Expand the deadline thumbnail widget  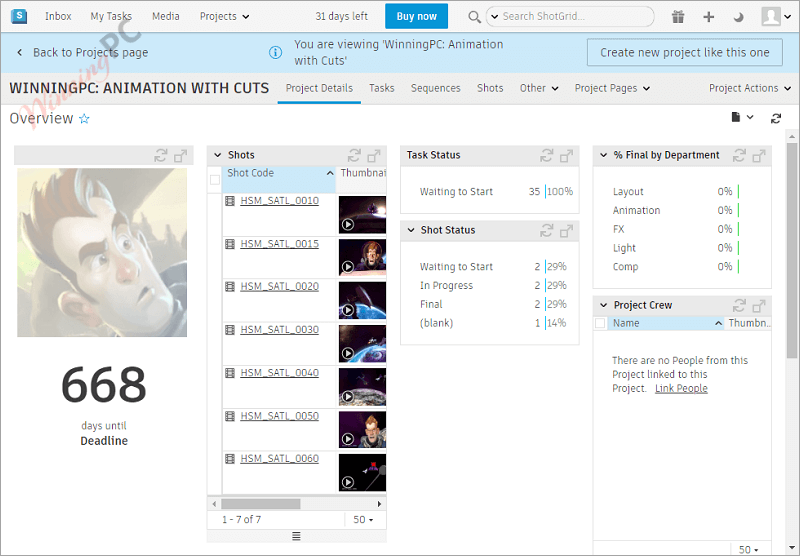tap(181, 155)
